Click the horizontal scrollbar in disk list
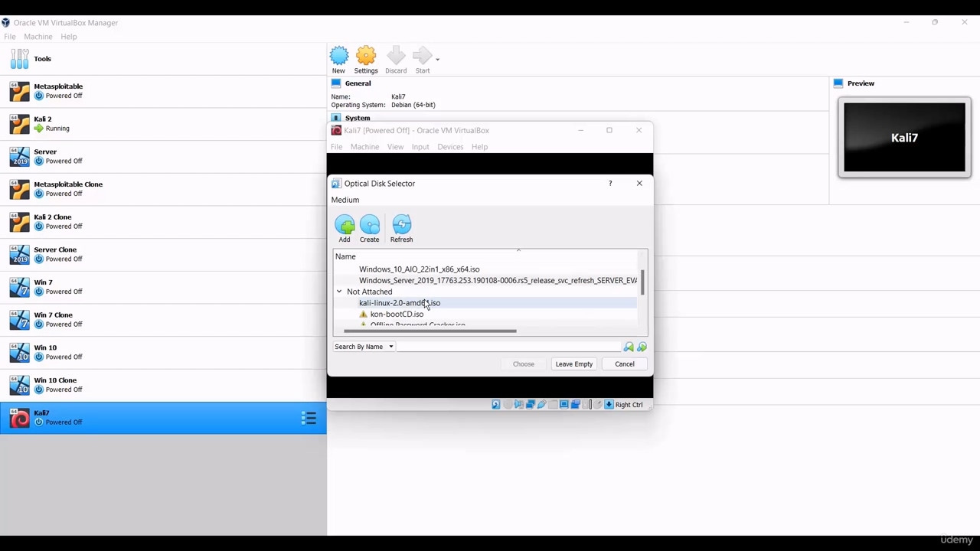Viewport: 980px width, 551px height. point(430,331)
